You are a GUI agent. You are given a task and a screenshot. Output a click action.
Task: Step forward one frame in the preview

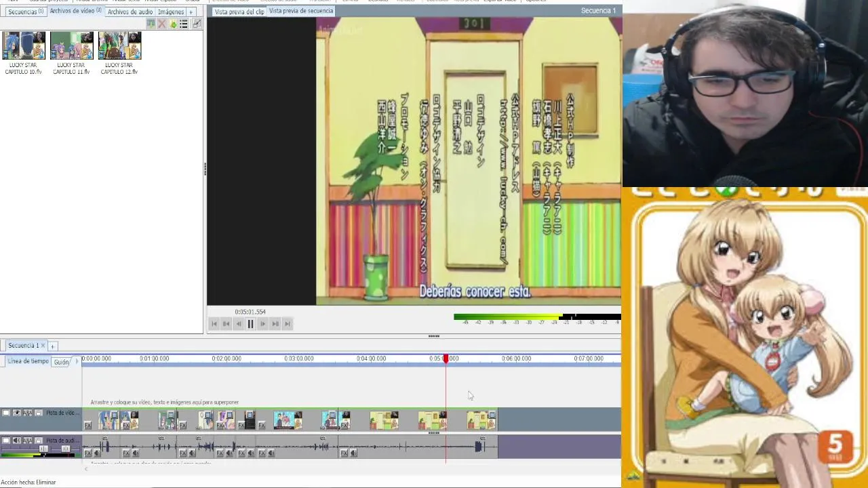[262, 324]
